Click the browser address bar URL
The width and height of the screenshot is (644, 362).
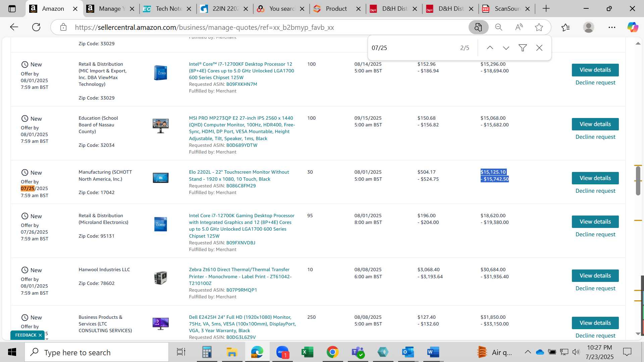pos(204,27)
